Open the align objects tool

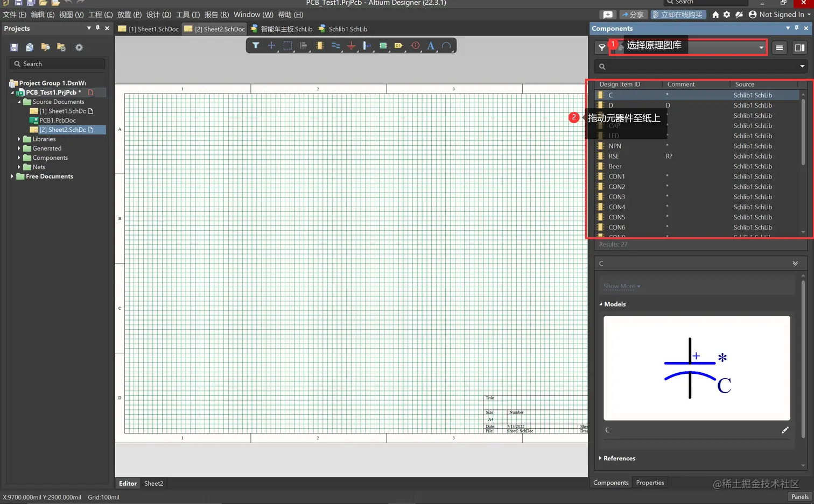coord(304,46)
